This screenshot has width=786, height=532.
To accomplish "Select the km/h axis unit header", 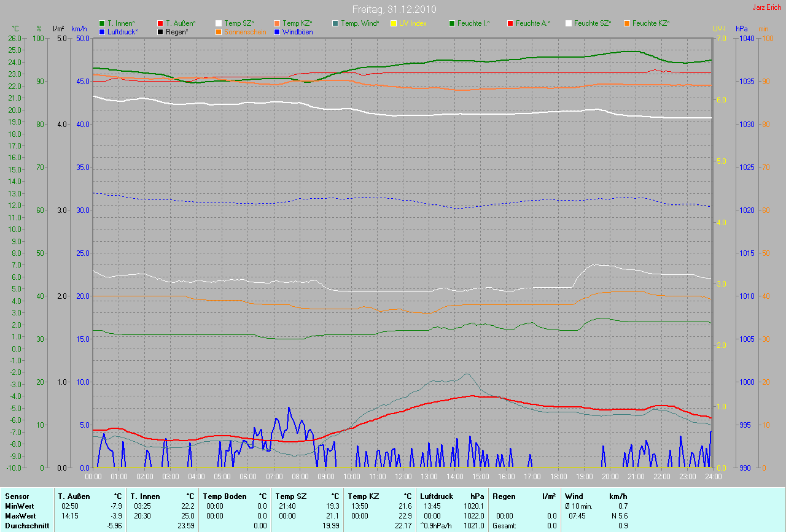I will tap(79, 29).
